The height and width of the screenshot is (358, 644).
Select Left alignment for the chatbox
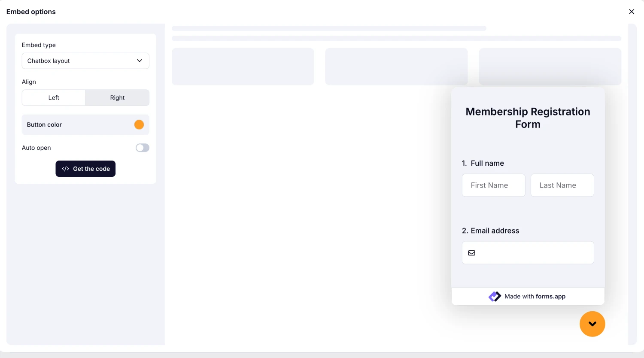[54, 97]
